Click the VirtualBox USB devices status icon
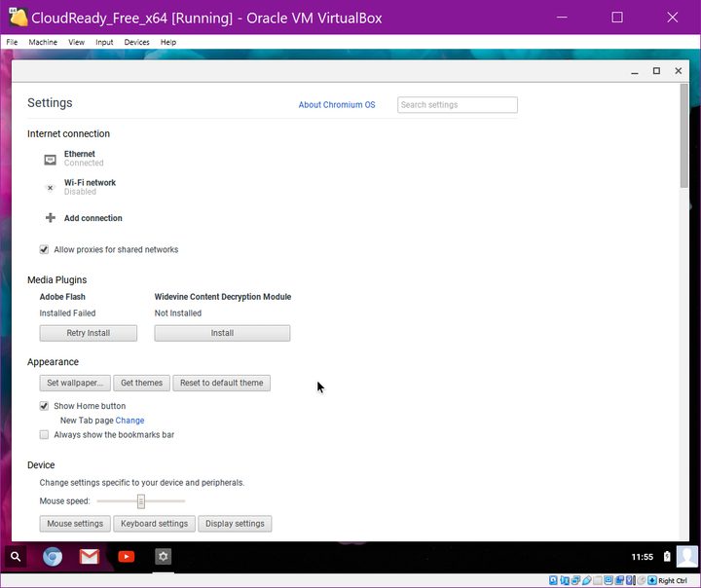 coord(586,580)
